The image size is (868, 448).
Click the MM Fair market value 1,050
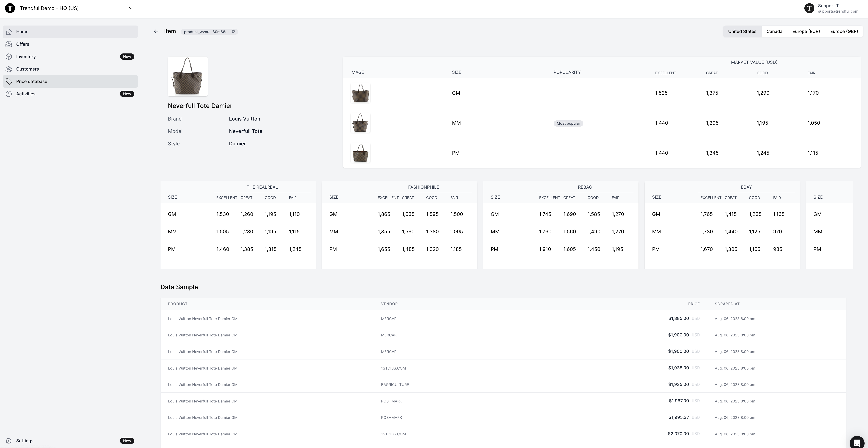tap(813, 123)
